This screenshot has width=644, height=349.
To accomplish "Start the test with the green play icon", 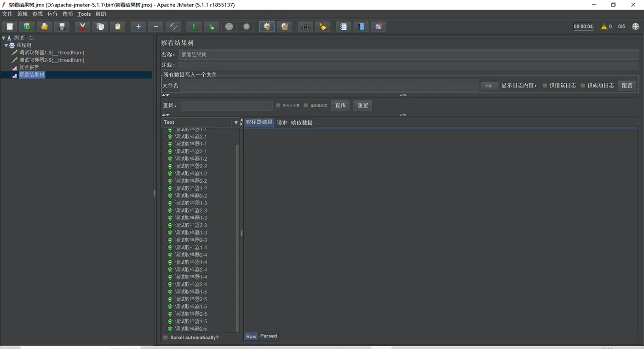I will tap(194, 27).
